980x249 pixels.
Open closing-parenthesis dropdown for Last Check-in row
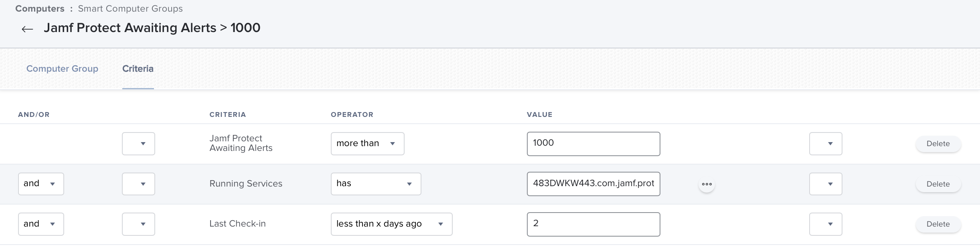tap(826, 224)
